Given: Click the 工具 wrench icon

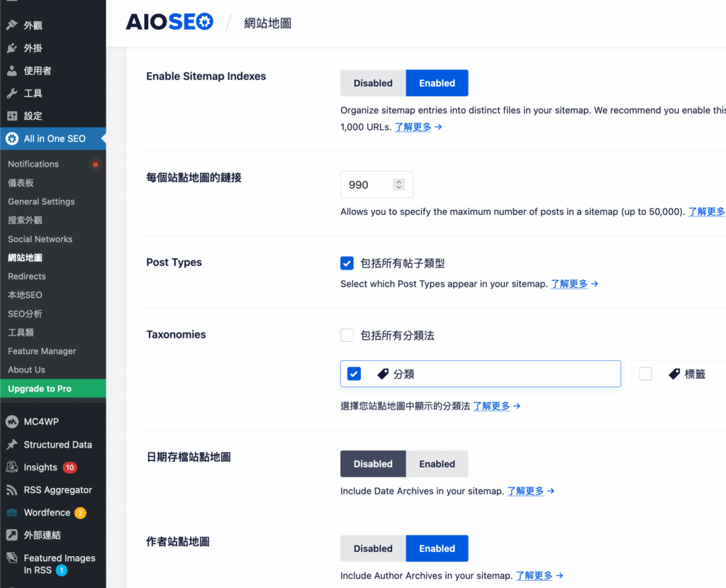Looking at the screenshot, I should (12, 93).
